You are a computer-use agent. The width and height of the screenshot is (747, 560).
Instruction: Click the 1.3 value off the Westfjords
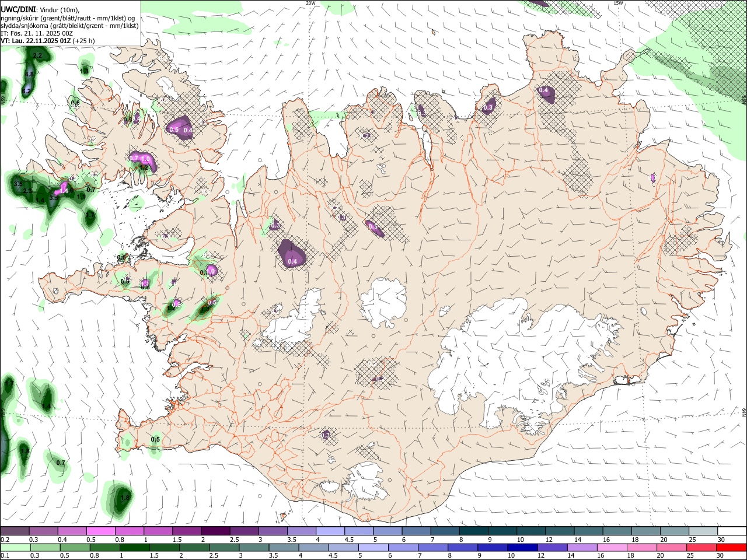click(84, 71)
